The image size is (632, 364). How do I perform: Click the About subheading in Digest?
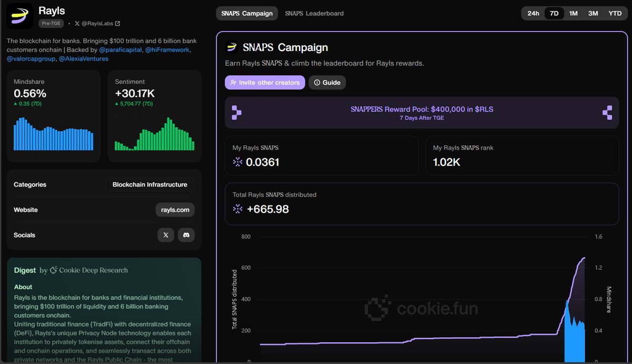[23, 287]
